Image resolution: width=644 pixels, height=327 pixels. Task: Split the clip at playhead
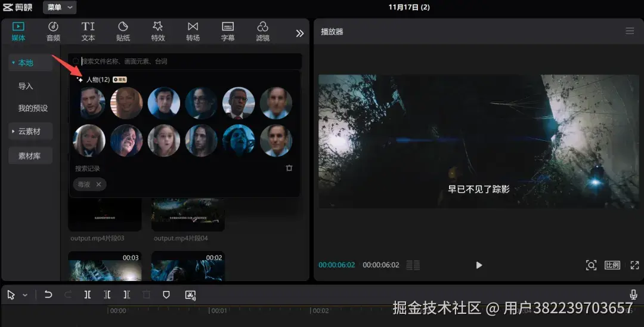[88, 295]
